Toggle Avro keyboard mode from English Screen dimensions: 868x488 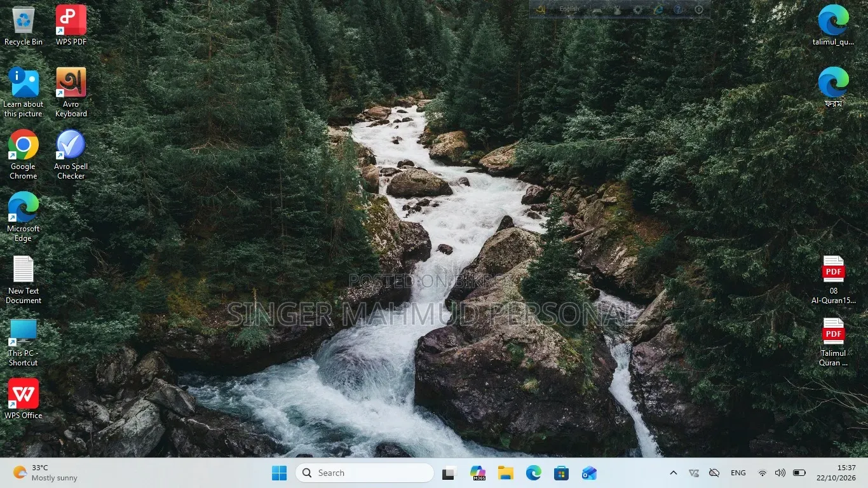pyautogui.click(x=569, y=10)
